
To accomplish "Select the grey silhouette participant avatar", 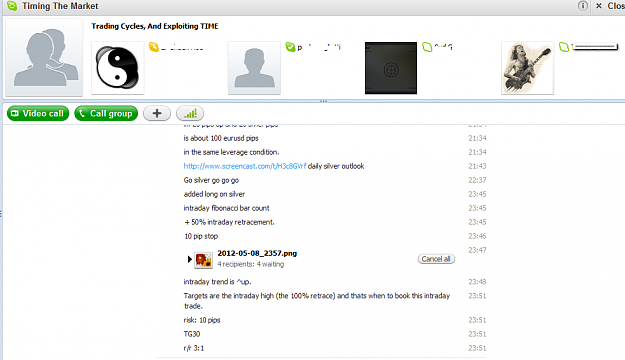I will (x=254, y=68).
